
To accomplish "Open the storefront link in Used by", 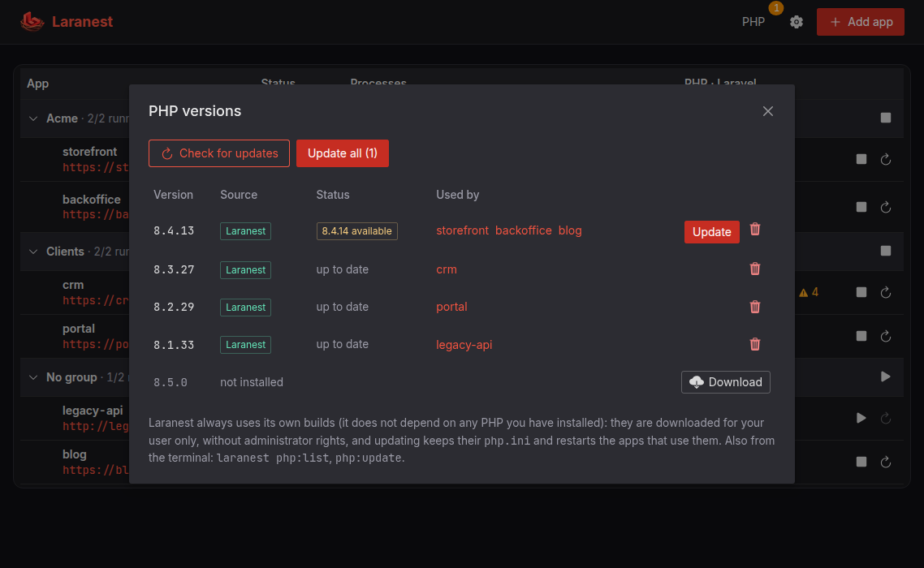I will click(x=463, y=231).
